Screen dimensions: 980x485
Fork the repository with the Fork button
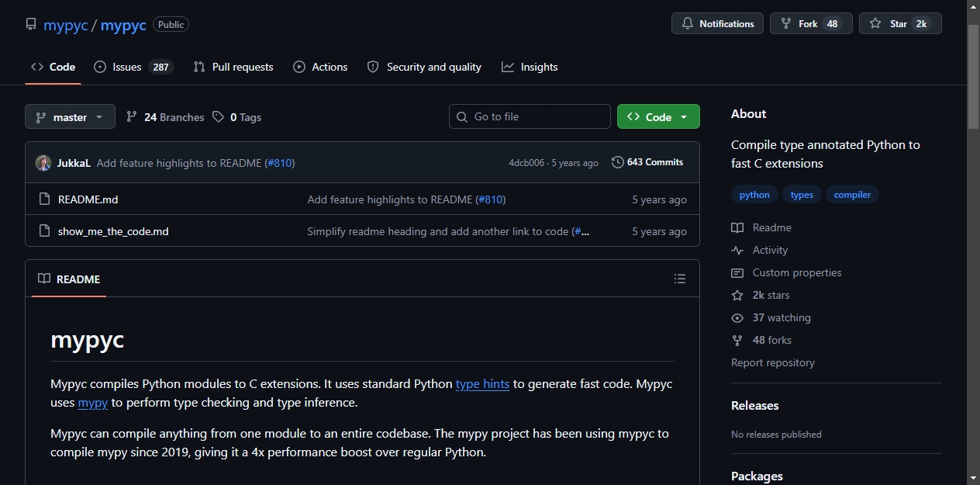coord(811,23)
